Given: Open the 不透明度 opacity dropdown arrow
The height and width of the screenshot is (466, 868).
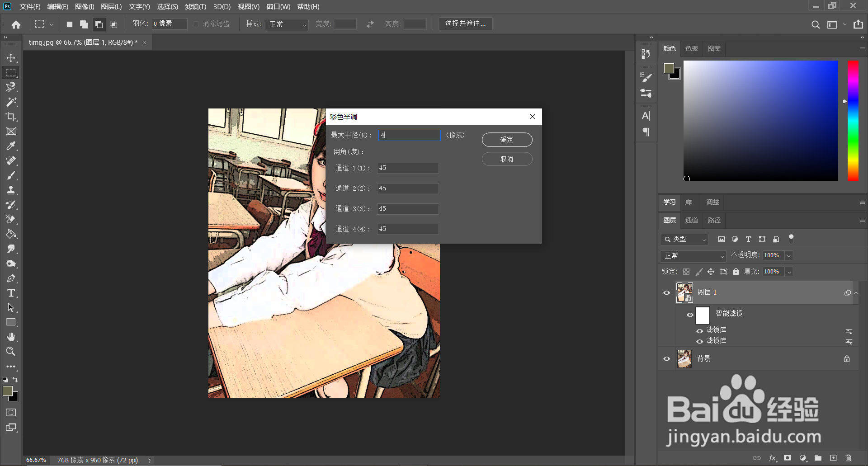Looking at the screenshot, I should point(789,256).
